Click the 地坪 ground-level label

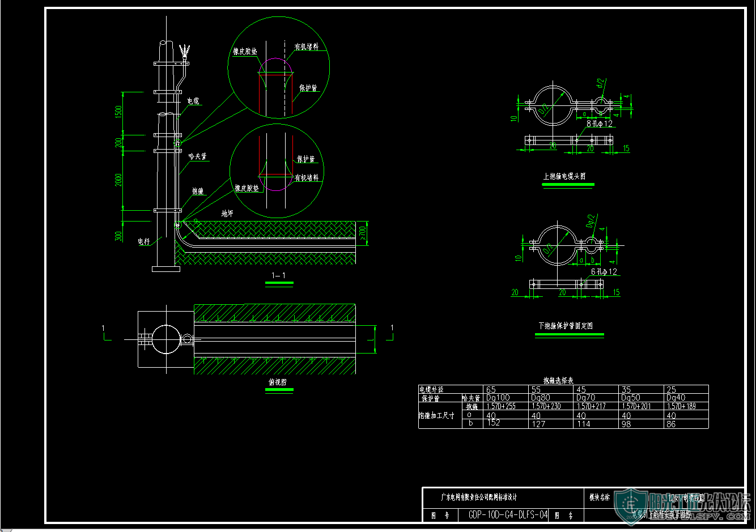click(227, 213)
